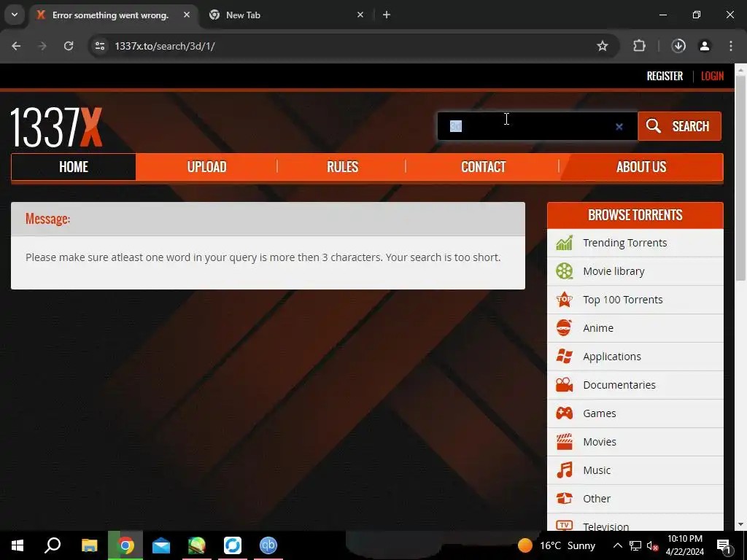Click the LOGIN link
This screenshot has width=747, height=560.
(x=712, y=76)
